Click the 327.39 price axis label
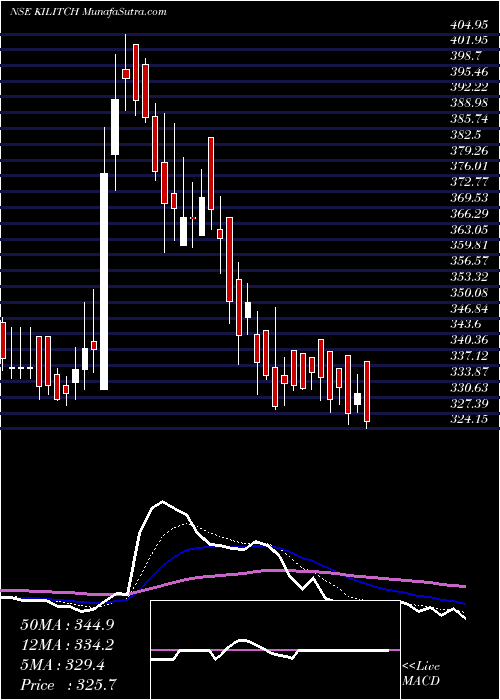 click(470, 403)
